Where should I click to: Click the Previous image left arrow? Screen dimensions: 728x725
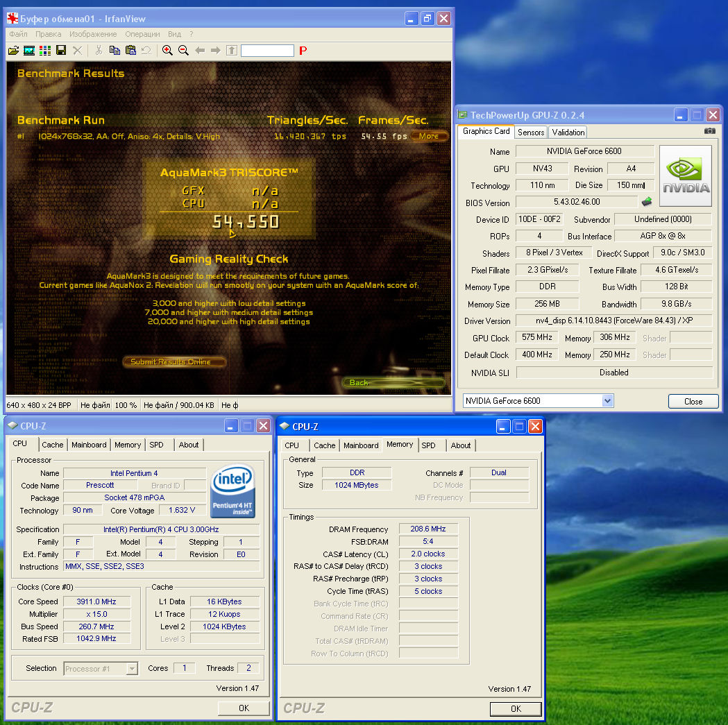click(200, 50)
